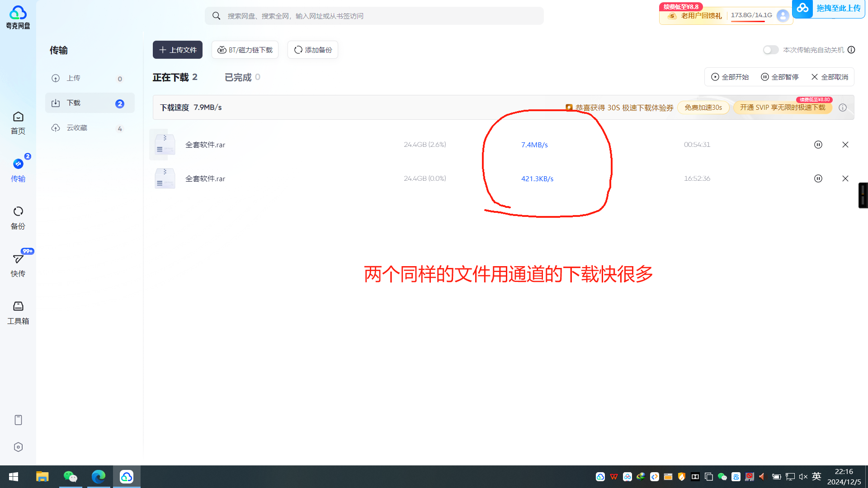868x488 pixels.
Task: Click remaining time 00:54:31
Action: tap(697, 145)
